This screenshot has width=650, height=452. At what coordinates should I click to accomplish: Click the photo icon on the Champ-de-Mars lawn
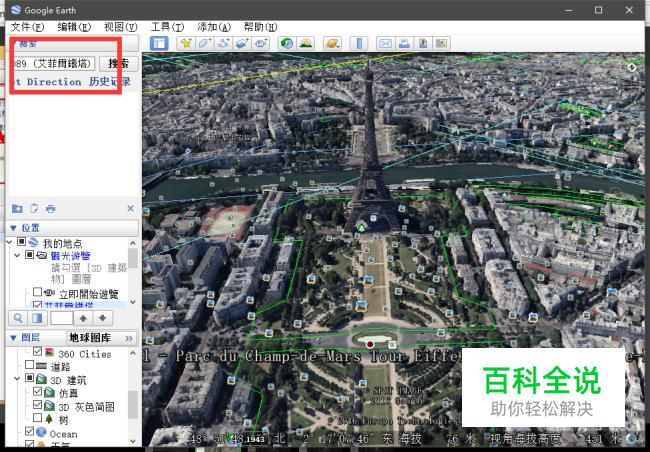[361, 306]
